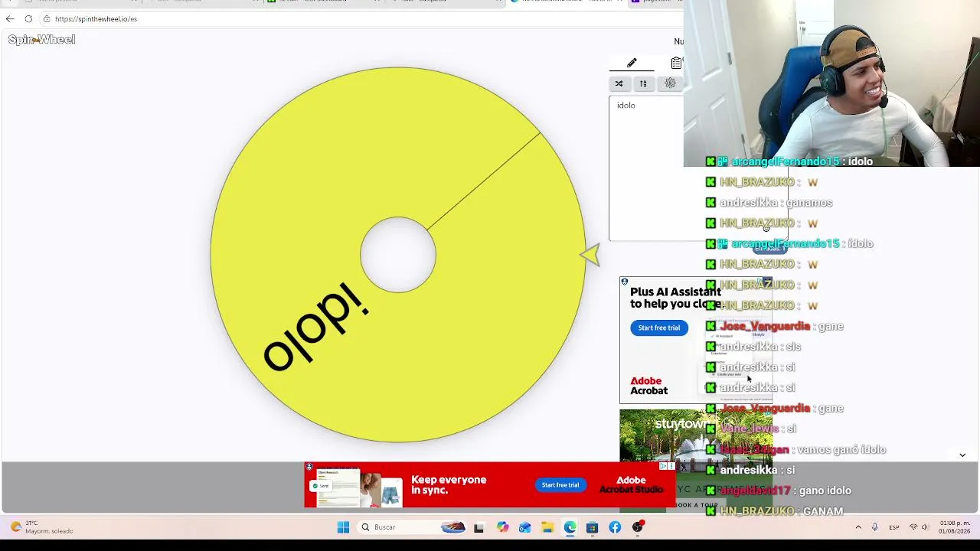Open Microsoft Store from the taskbar
This screenshot has width=980, height=551.
point(592,527)
